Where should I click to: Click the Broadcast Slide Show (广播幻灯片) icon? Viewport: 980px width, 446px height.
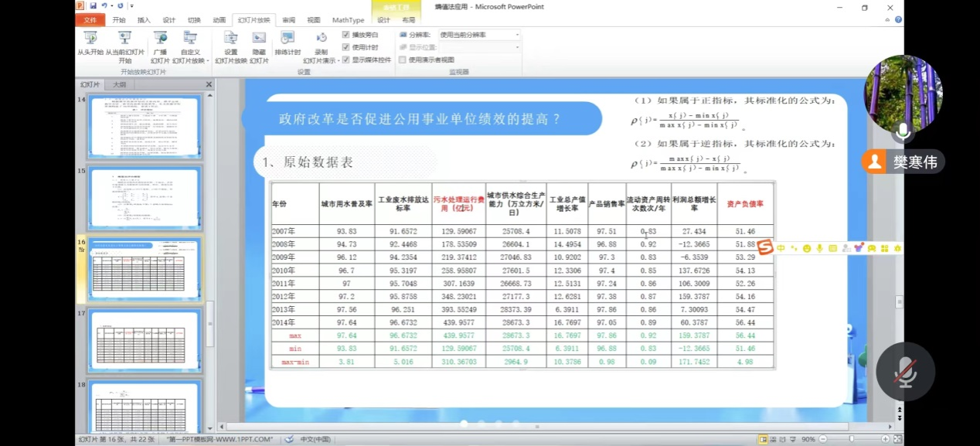pos(160,39)
